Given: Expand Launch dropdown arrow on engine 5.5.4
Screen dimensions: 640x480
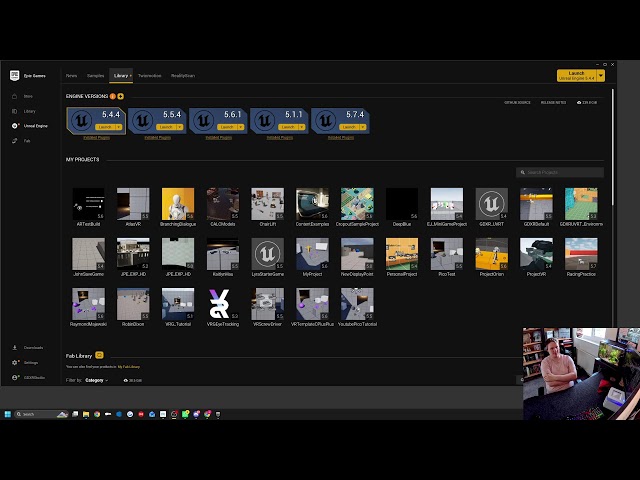Looking at the screenshot, I should point(180,127).
